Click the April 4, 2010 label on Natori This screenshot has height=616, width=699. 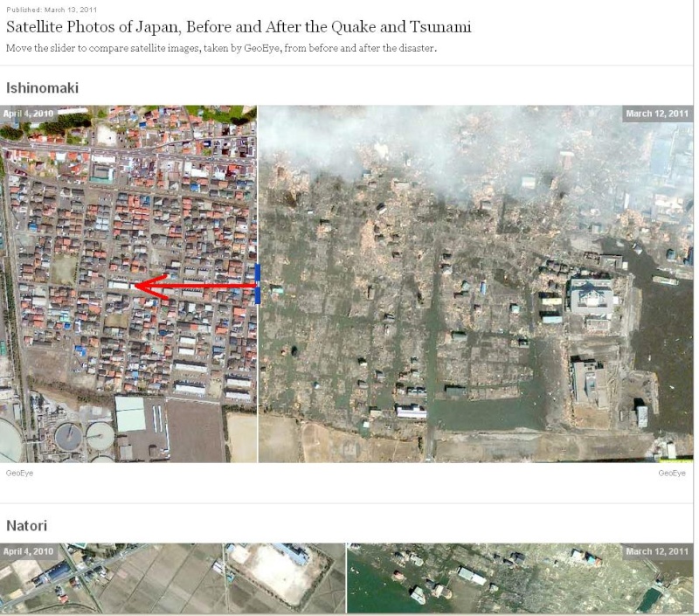pyautogui.click(x=28, y=551)
